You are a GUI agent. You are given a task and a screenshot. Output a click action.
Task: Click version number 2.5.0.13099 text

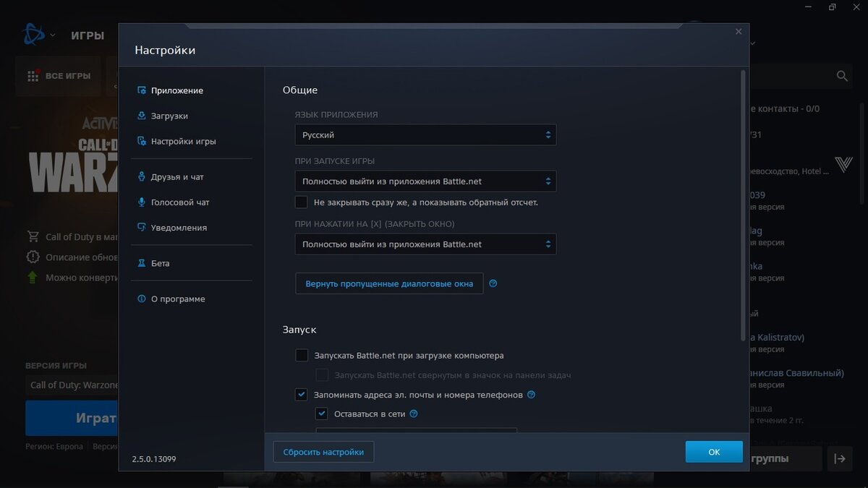coord(154,459)
